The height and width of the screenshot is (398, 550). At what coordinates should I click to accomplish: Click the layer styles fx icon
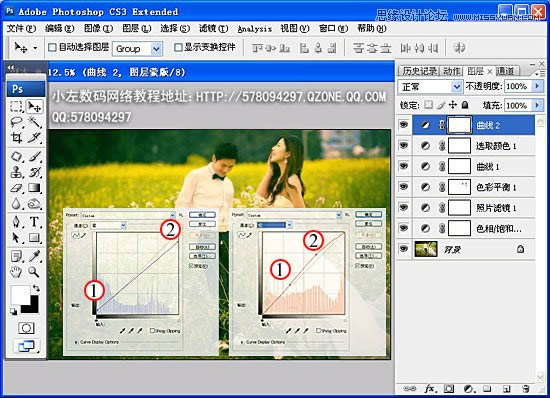430,388
